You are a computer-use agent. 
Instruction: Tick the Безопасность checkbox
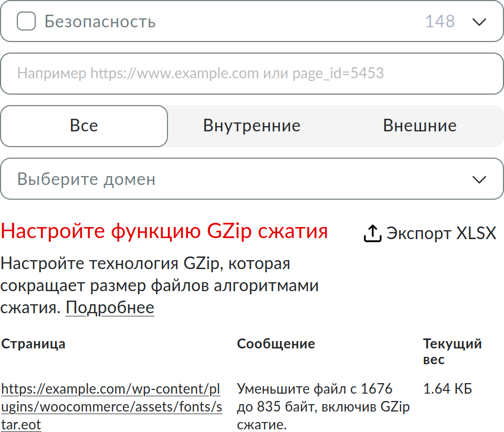coord(26,21)
